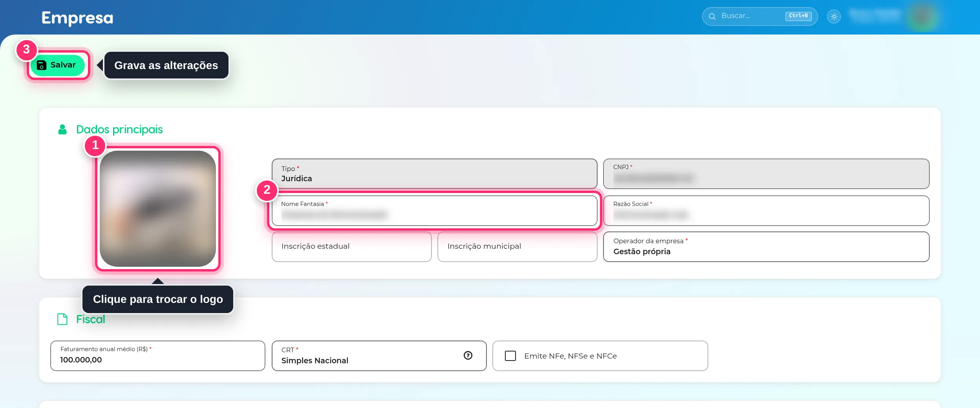
Task: Click the Ctrl+B shortcut badge
Action: point(798,16)
